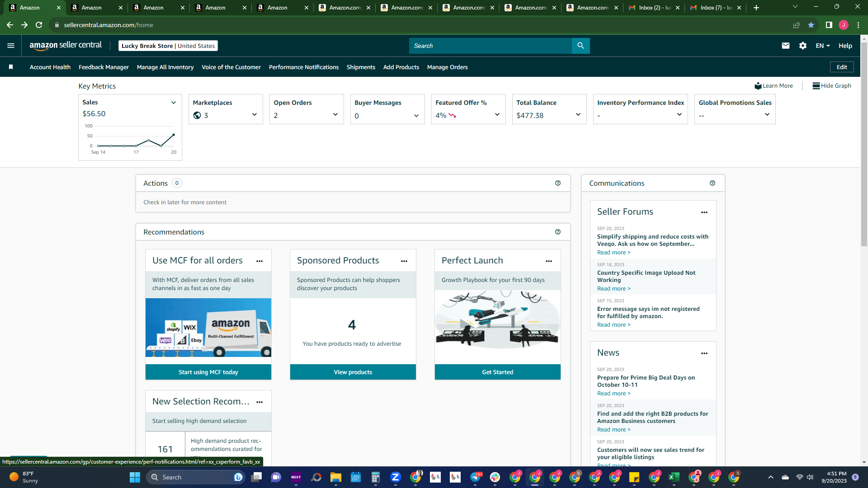Open the Windows Start menu
This screenshot has height=488, width=868.
click(135, 477)
